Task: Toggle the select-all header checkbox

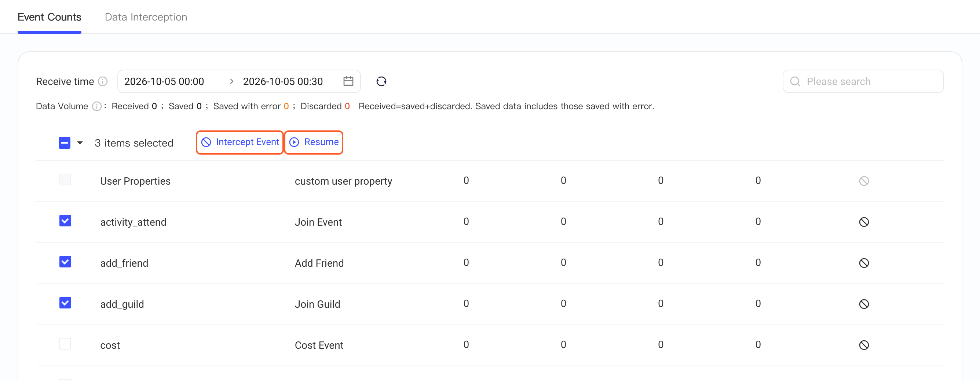Action: pos(64,143)
